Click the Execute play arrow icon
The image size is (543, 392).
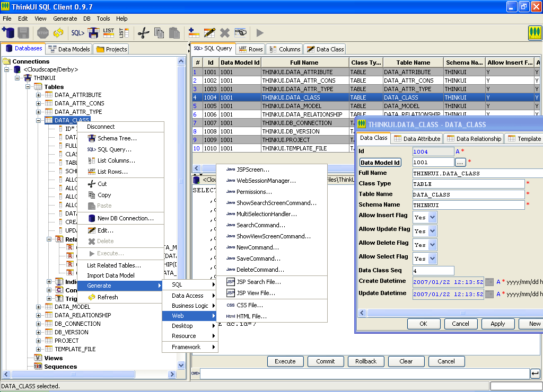click(260, 33)
